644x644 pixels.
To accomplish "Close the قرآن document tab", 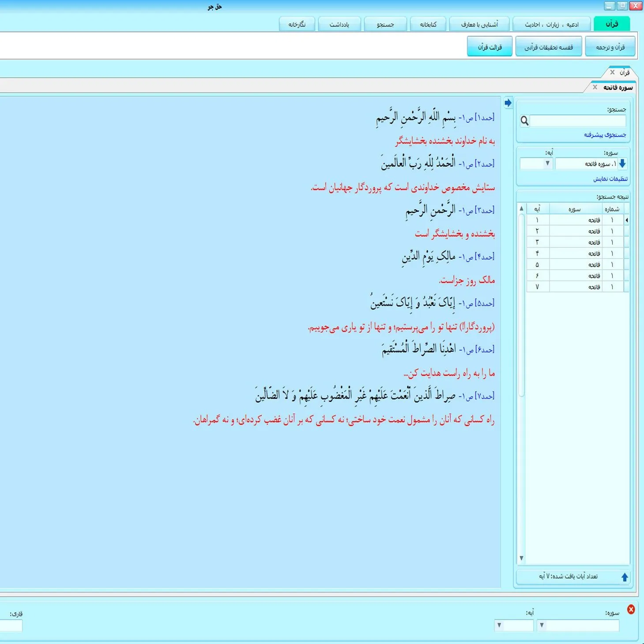I will click(x=612, y=72).
